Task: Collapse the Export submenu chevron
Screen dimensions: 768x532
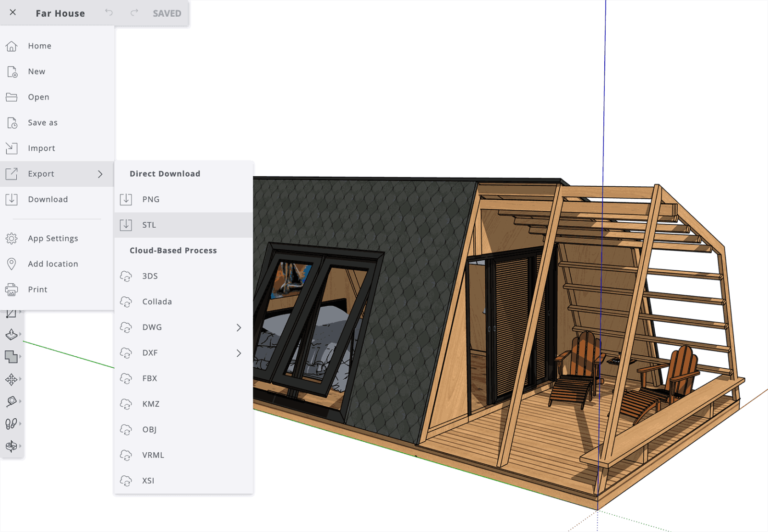Action: [100, 174]
